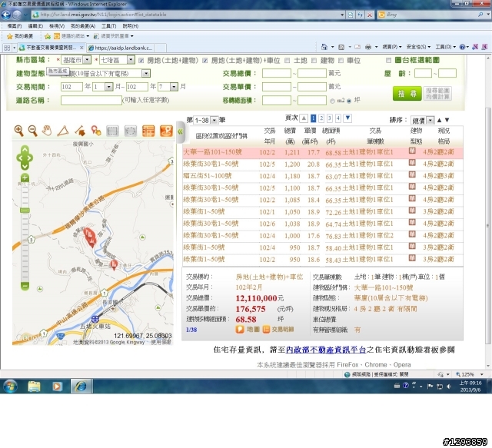The width and height of the screenshot is (492, 448).
Task: Select the circular selection tool
Action: point(131,131)
